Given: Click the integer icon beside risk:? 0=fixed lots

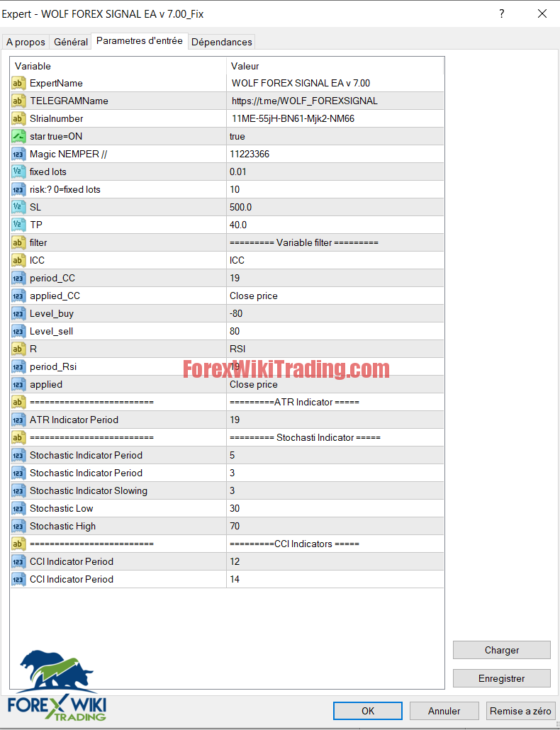Looking at the screenshot, I should pos(18,189).
